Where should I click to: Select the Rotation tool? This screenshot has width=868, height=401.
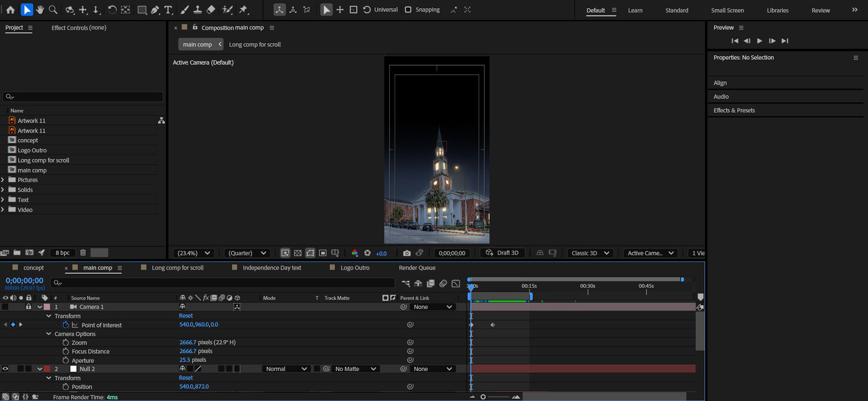coord(112,10)
